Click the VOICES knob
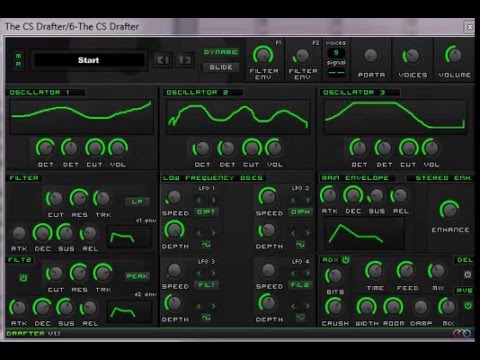The height and width of the screenshot is (360, 480). coord(412,56)
